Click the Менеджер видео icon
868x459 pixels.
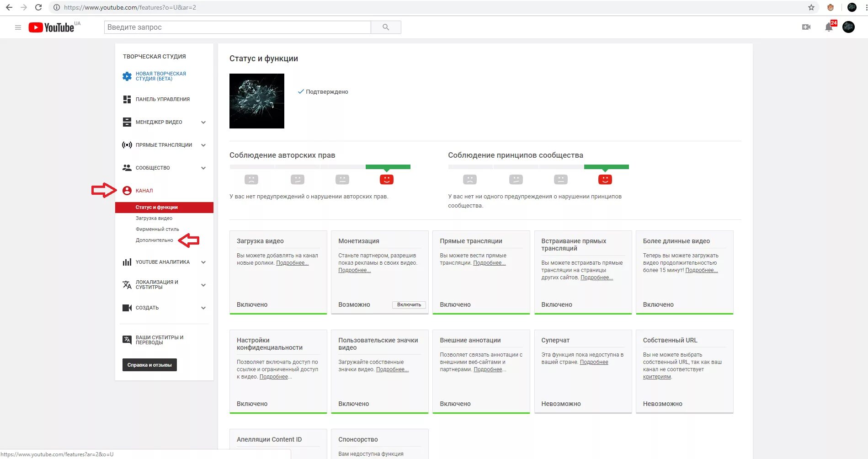click(x=127, y=122)
